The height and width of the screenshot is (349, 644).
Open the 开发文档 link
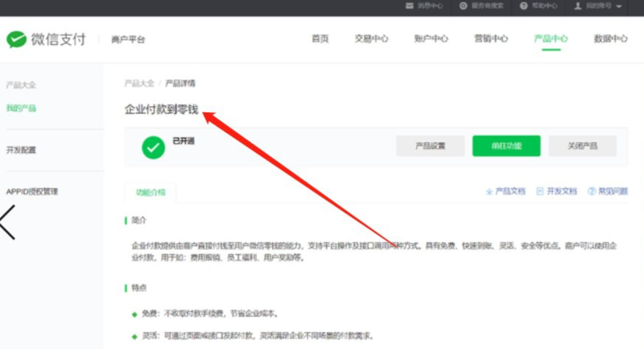coord(562,192)
